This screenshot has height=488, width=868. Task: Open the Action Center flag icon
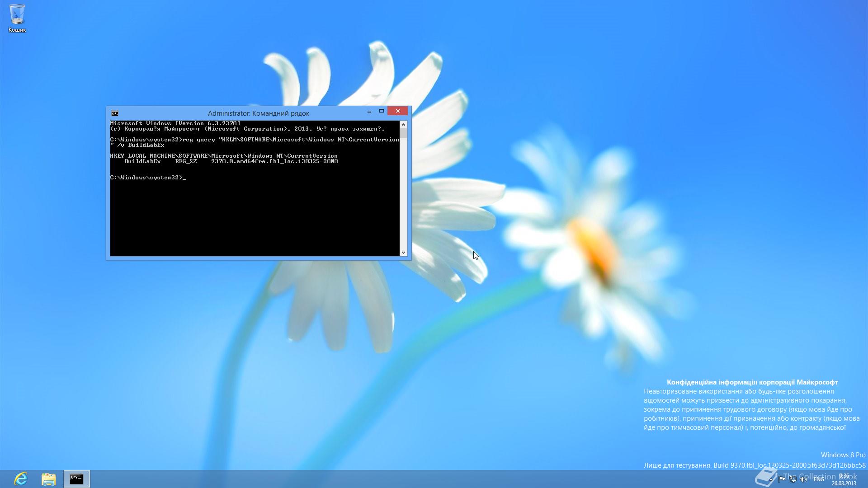[782, 479]
